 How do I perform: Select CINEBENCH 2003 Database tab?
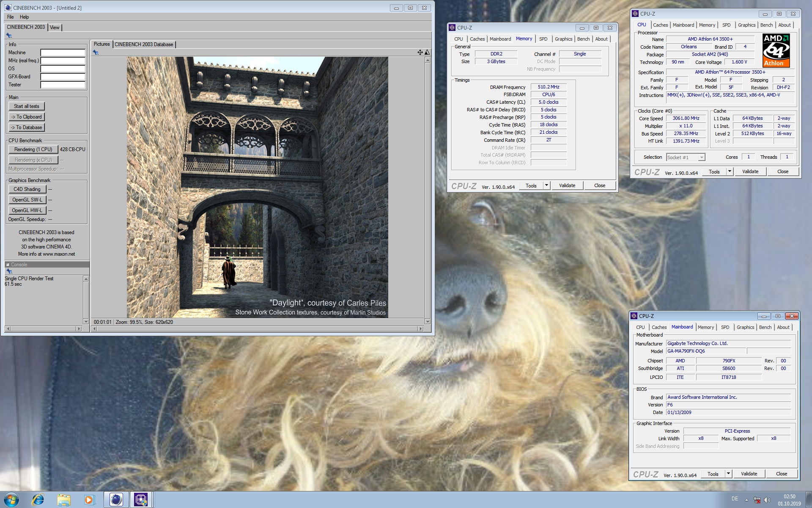click(x=144, y=44)
